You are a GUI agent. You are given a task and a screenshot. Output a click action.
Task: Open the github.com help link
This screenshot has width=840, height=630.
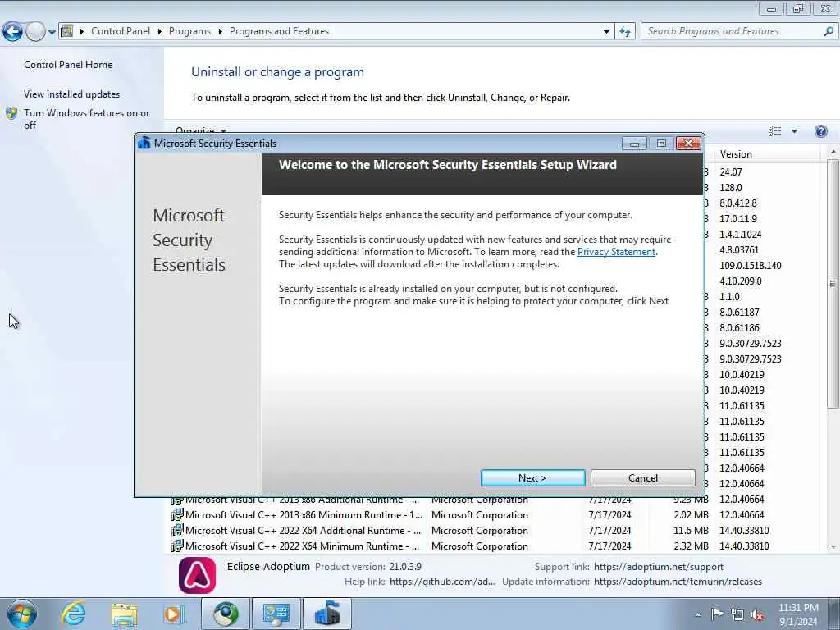(x=442, y=582)
